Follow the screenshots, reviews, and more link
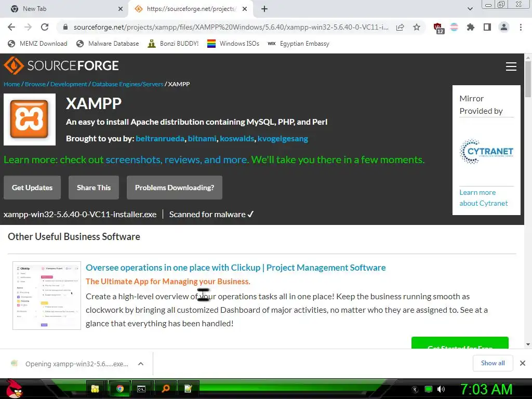The image size is (532, 399). click(177, 159)
